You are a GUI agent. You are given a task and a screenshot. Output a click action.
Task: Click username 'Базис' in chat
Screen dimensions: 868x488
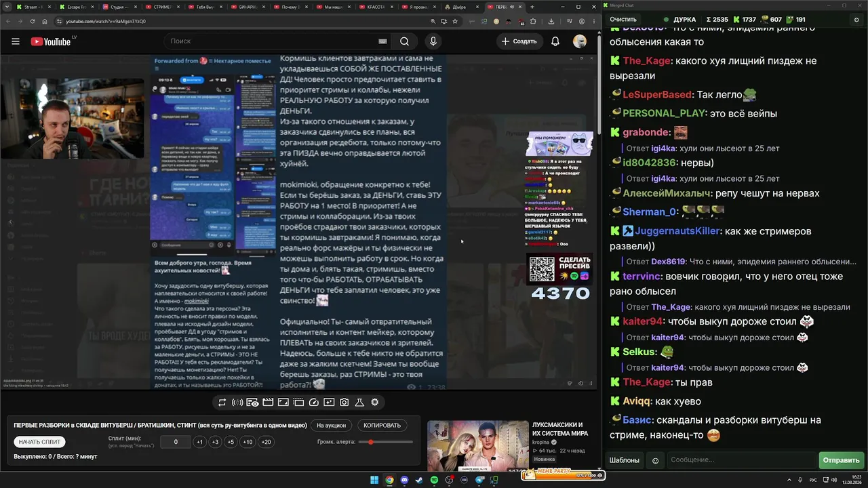[637, 420]
